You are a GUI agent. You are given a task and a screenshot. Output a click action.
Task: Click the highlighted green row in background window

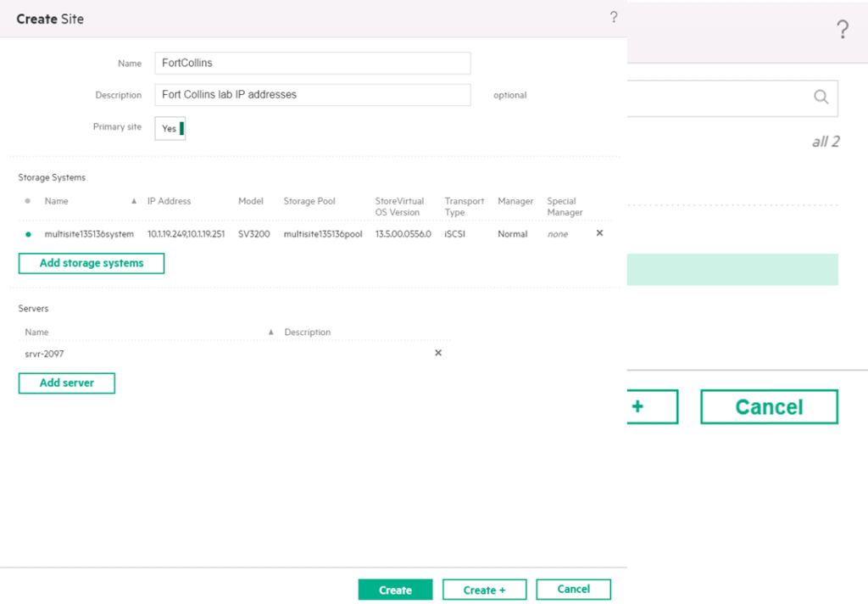tap(732, 270)
